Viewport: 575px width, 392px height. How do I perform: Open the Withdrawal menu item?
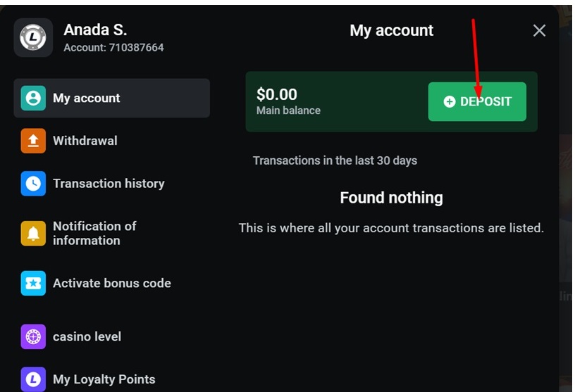pos(85,141)
